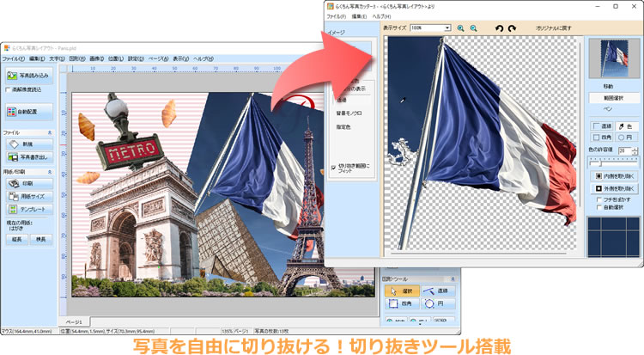Switch to the ページ1 page tab

75,321
